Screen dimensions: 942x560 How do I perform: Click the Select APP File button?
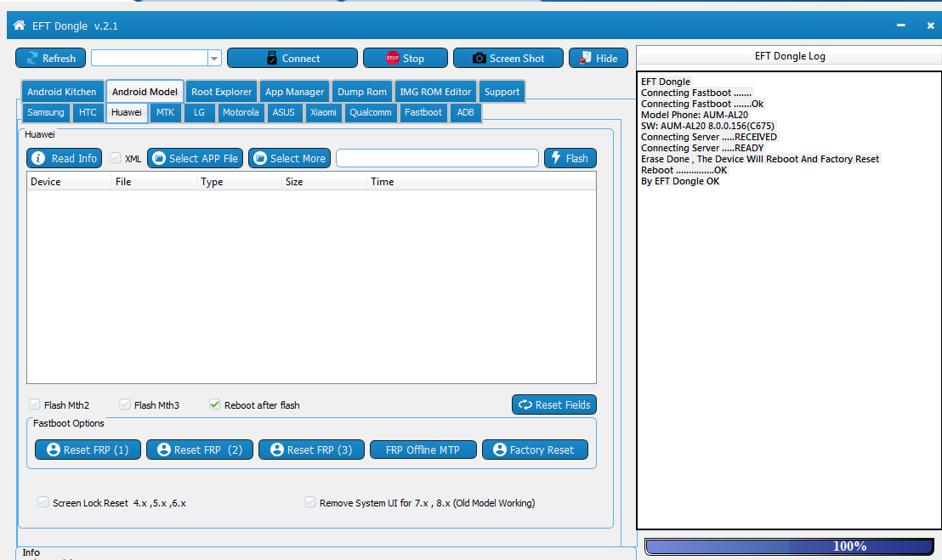point(196,158)
